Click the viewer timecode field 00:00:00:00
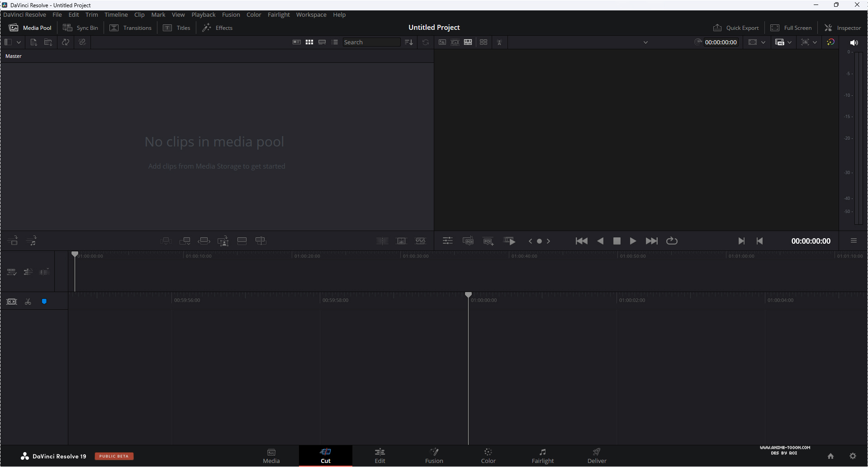This screenshot has width=868, height=467. [x=721, y=42]
